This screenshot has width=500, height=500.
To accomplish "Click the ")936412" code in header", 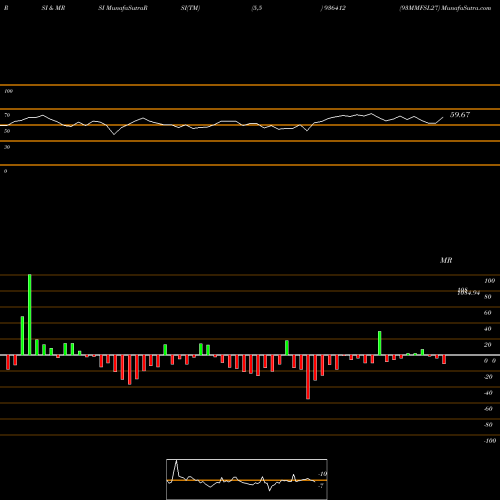I will 333,8.
